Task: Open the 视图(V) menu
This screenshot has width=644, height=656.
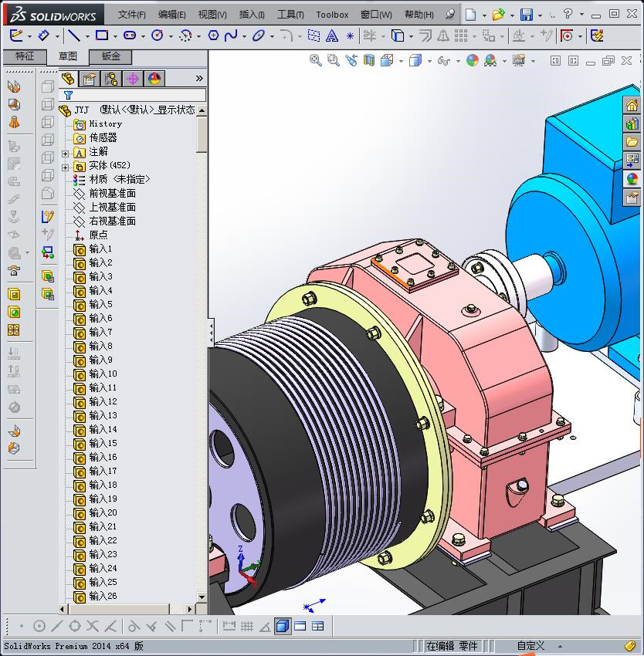Action: coord(212,15)
